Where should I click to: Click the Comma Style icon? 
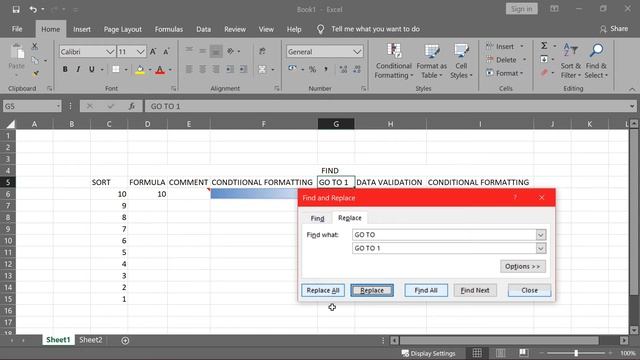coord(326,69)
